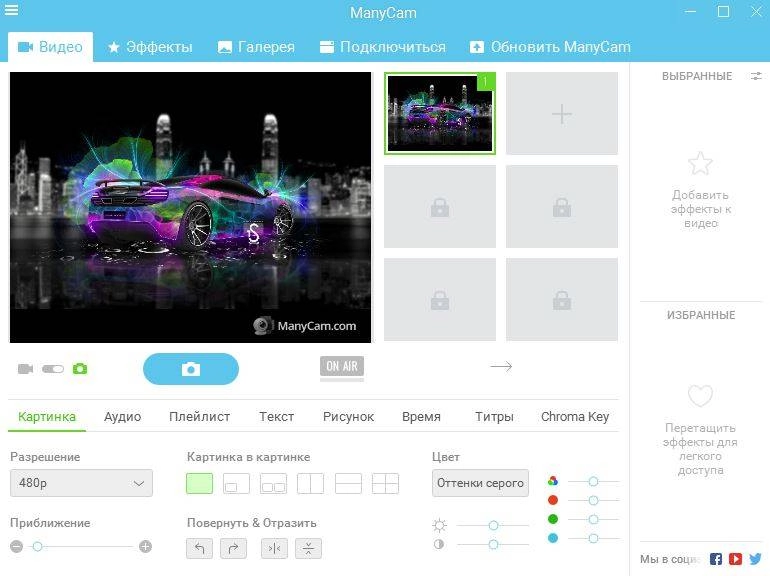770x576 pixels.
Task: Select vertical split side-by-side layout
Action: point(311,484)
